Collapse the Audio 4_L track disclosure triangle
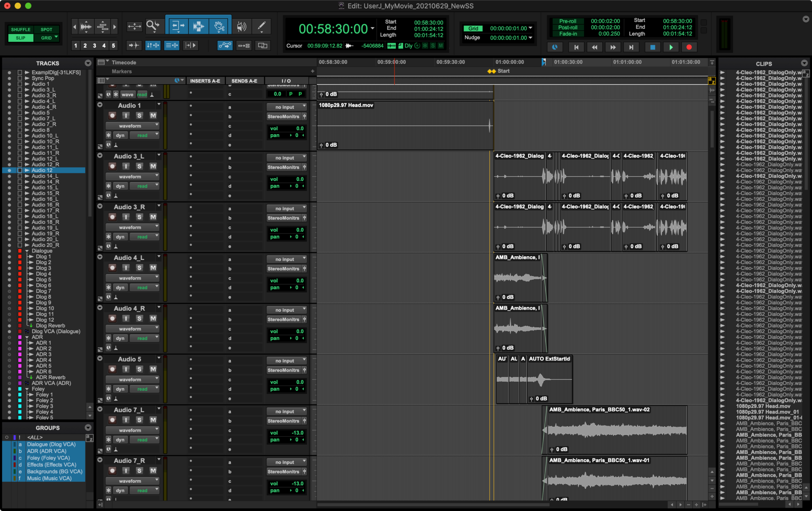 (100, 256)
